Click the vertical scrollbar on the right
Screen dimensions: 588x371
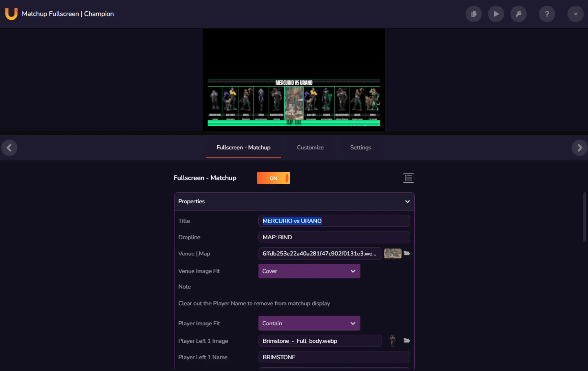[584, 217]
